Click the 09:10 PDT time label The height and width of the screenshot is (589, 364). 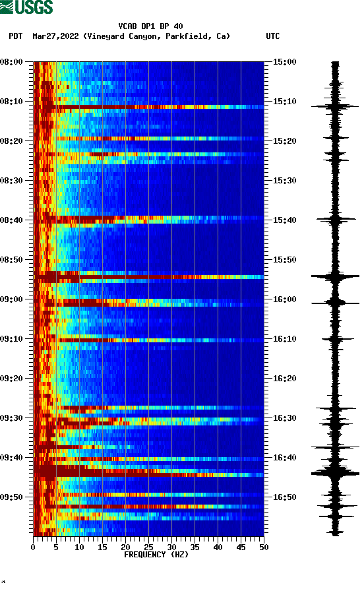pyautogui.click(x=11, y=339)
